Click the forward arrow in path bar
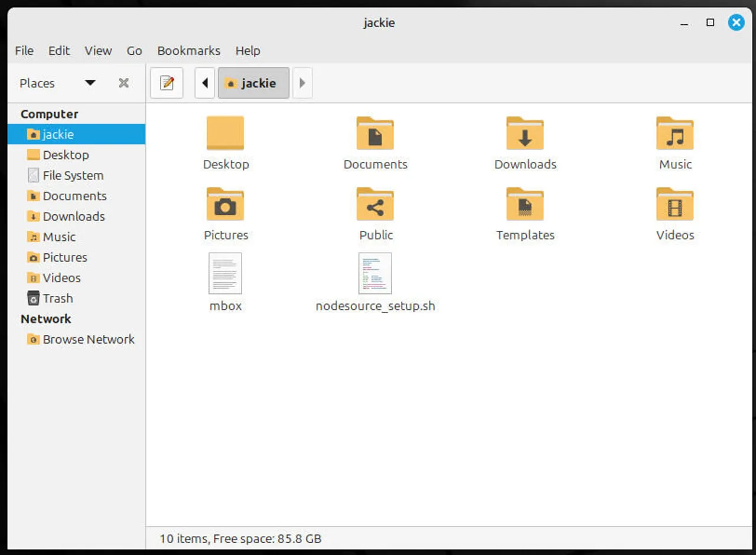The height and width of the screenshot is (555, 756). [x=302, y=83]
